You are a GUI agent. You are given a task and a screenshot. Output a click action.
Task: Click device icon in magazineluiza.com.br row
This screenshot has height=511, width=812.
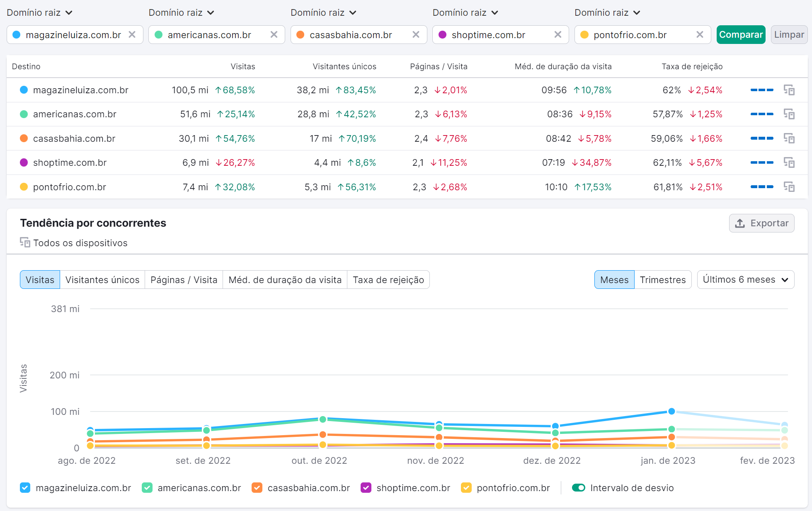(789, 90)
